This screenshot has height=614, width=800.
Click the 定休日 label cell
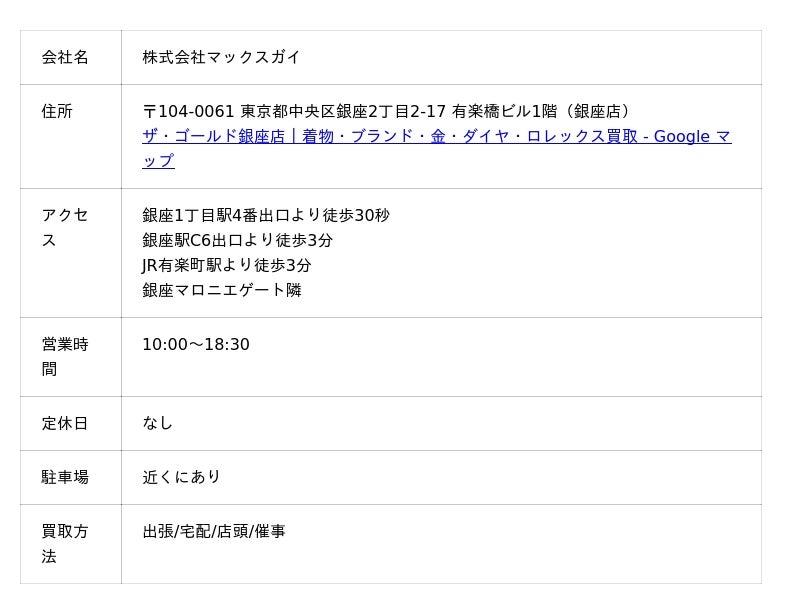click(x=71, y=423)
